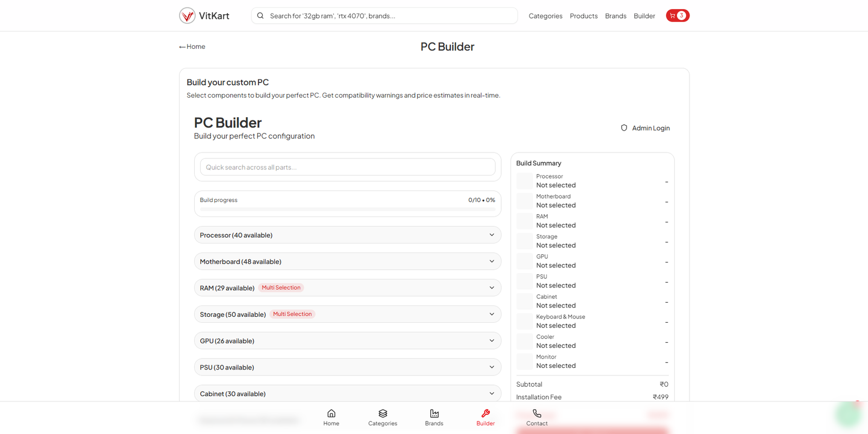Expand the Storage (50 available) section
This screenshot has height=434, width=868.
(x=348, y=314)
